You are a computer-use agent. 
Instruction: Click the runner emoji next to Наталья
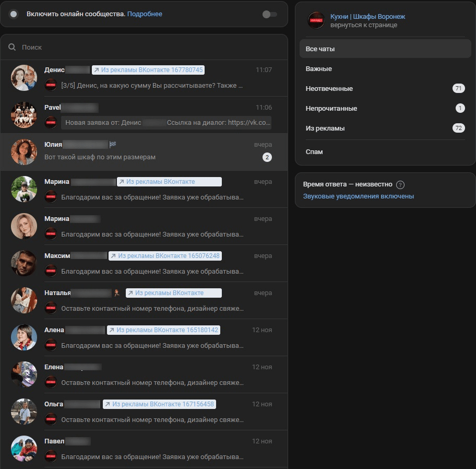pos(117,293)
